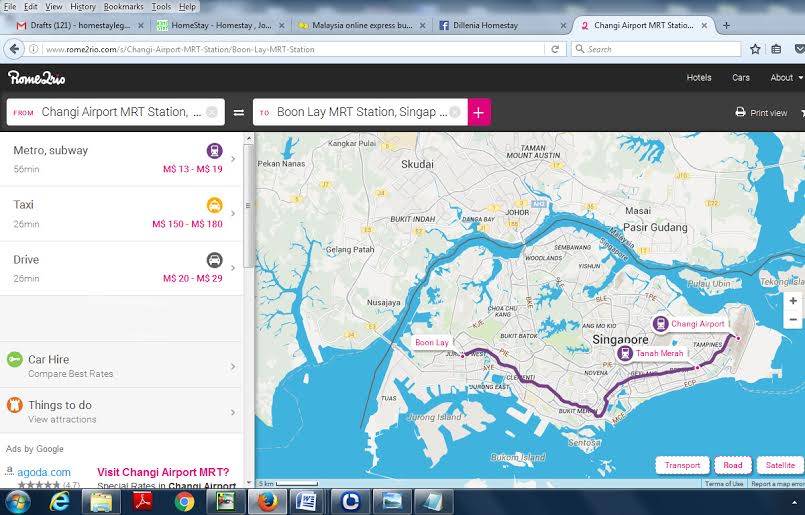Click the Rome2rio logo
Screen dimensions: 805x515
(x=36, y=78)
